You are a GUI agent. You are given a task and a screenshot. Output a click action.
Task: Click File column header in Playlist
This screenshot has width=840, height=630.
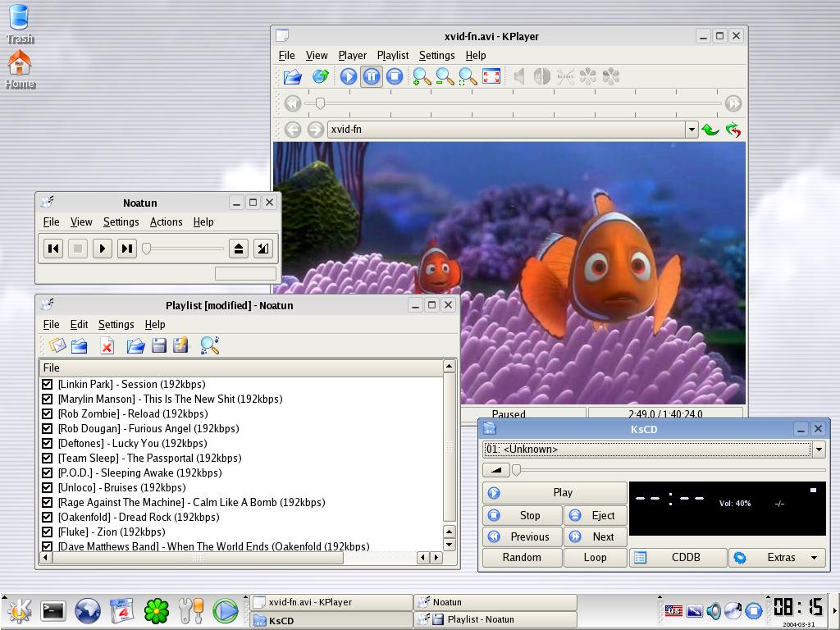coord(241,368)
